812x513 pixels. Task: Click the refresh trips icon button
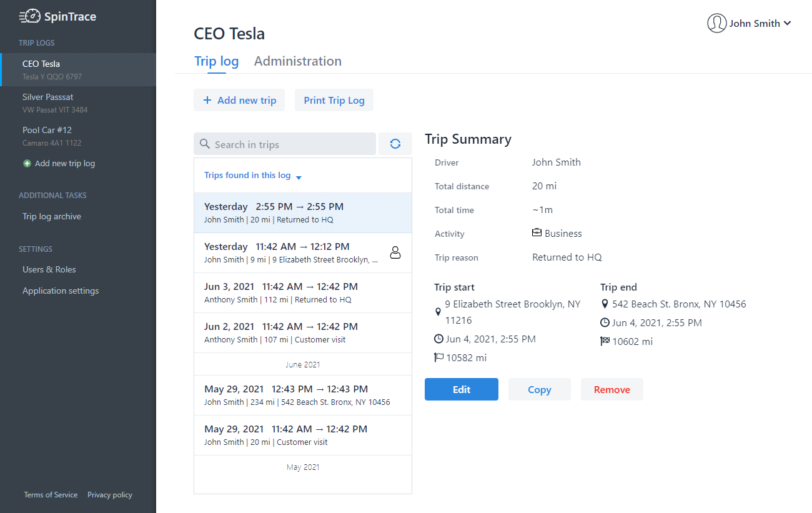395,144
